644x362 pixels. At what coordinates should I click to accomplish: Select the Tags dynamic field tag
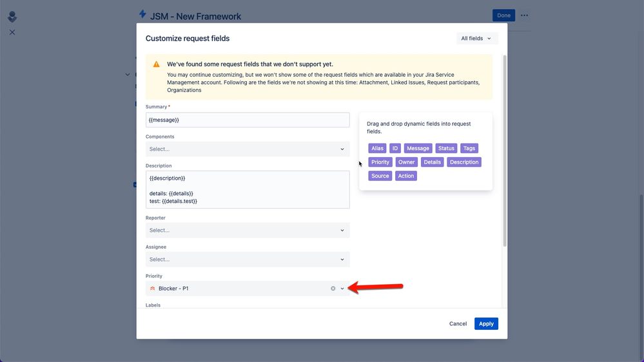point(469,148)
